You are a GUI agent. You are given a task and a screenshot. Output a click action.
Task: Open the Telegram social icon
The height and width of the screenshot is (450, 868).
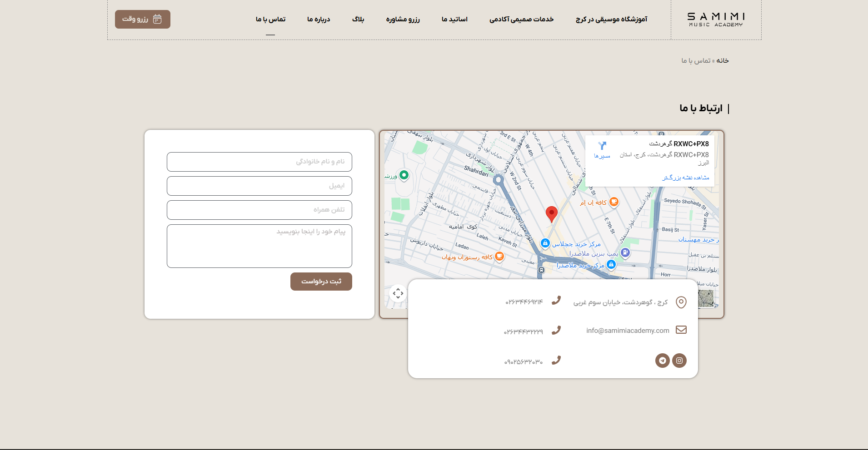pyautogui.click(x=662, y=361)
